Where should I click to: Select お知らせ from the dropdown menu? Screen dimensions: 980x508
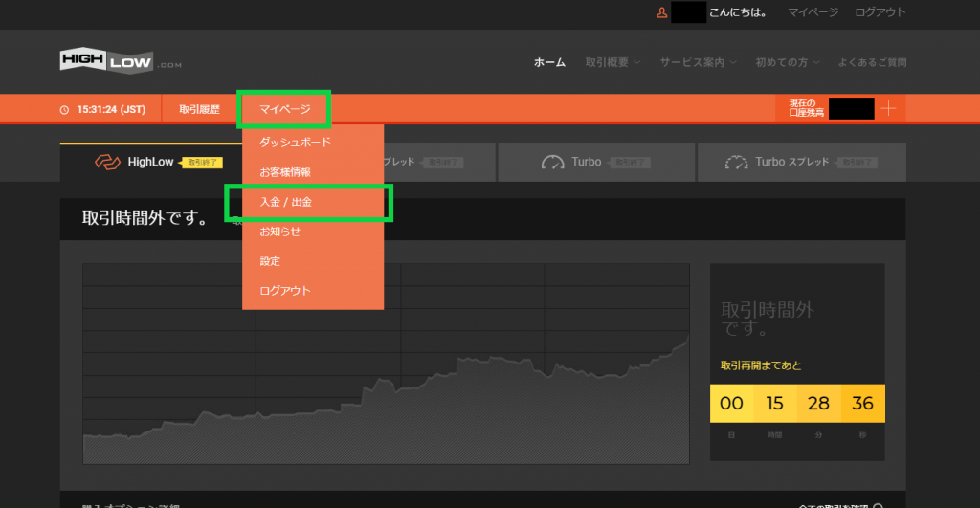(313, 232)
